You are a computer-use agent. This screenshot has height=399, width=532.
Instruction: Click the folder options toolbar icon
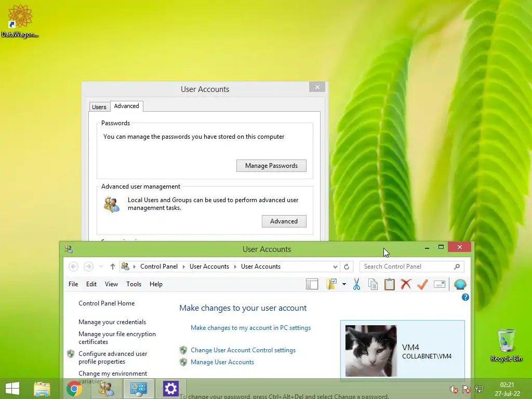331,284
